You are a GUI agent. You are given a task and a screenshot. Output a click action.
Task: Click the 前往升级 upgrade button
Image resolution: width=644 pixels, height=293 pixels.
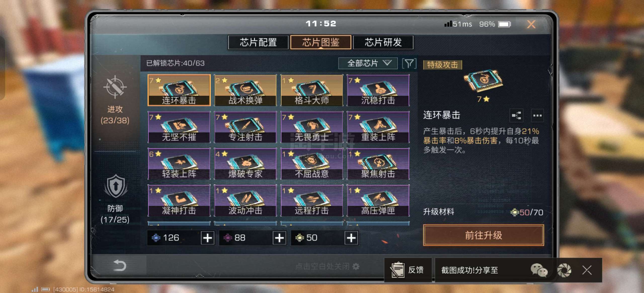(x=484, y=235)
